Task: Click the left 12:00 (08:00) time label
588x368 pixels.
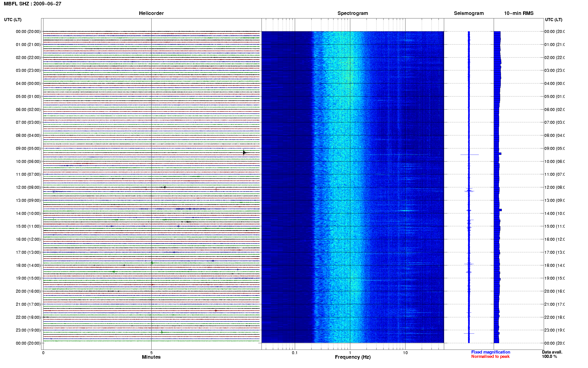Action: tap(28, 187)
